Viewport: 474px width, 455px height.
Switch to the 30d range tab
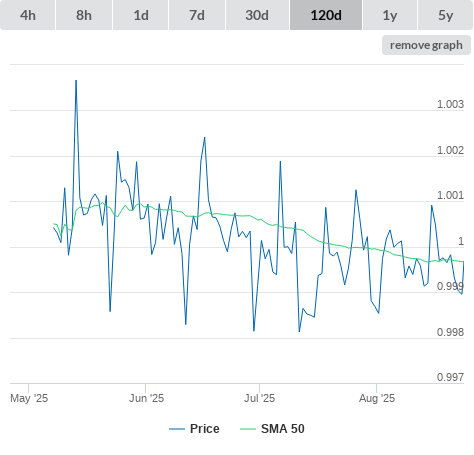pos(257,15)
